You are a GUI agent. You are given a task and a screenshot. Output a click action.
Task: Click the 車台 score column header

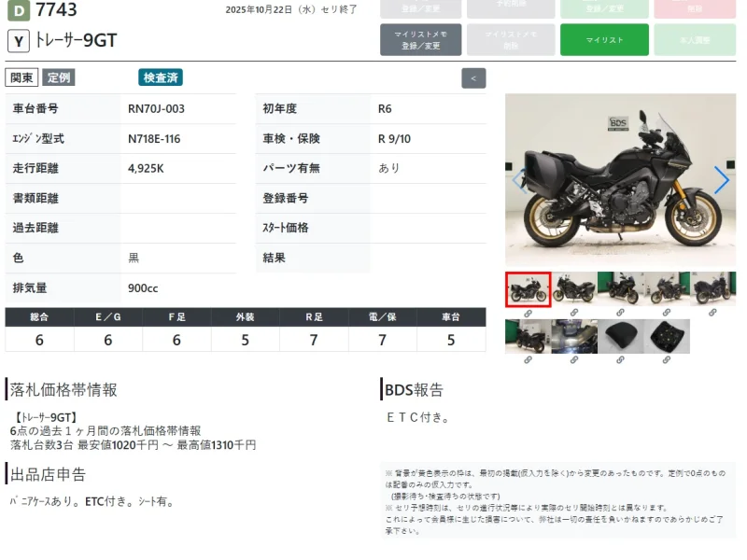tap(451, 317)
